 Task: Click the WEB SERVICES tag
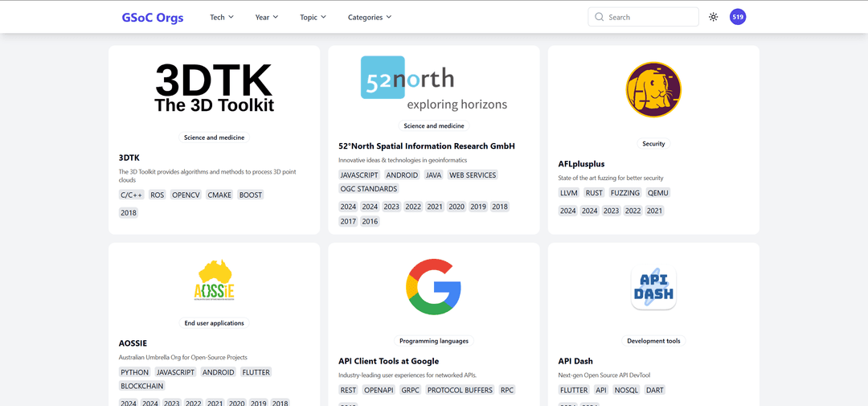[473, 175]
